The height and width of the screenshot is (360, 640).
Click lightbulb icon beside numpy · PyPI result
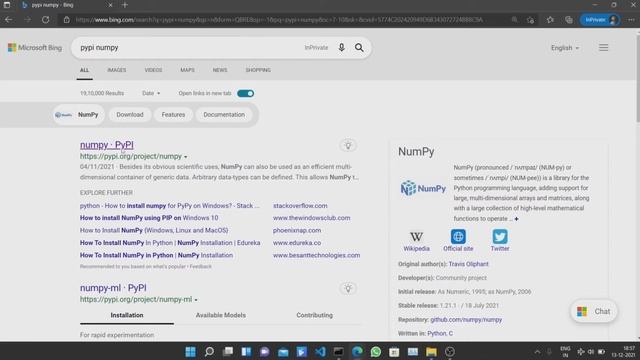click(348, 145)
